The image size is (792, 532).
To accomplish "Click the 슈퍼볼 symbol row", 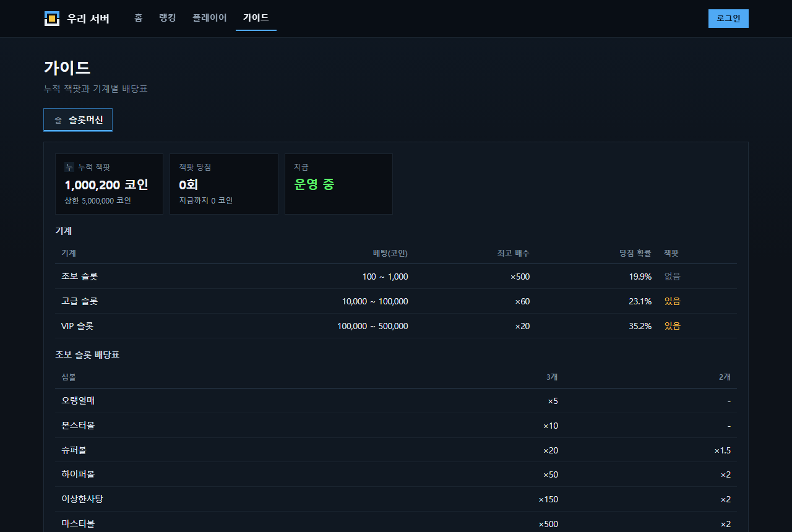I will pyautogui.click(x=396, y=450).
